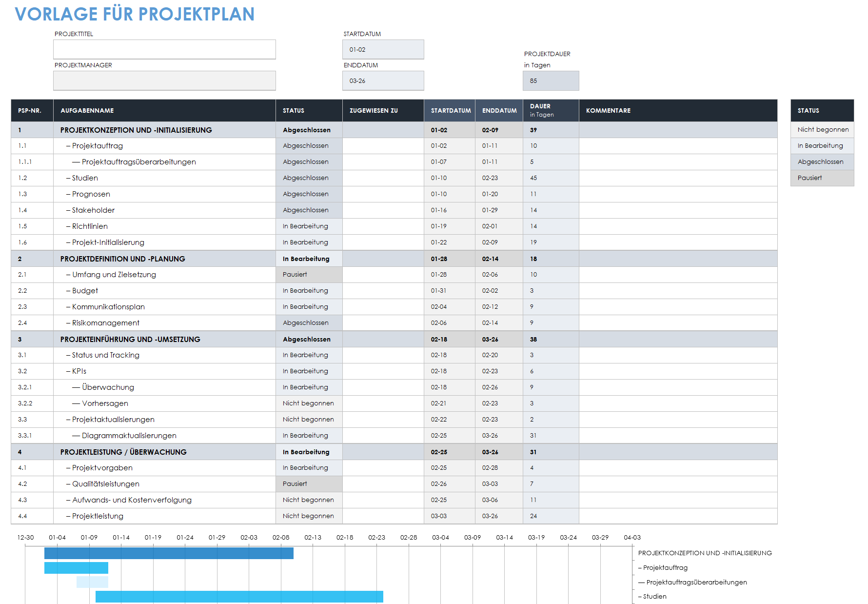Click the comments cell for Projektauftrag
The width and height of the screenshot is (868, 604).
tap(678, 146)
